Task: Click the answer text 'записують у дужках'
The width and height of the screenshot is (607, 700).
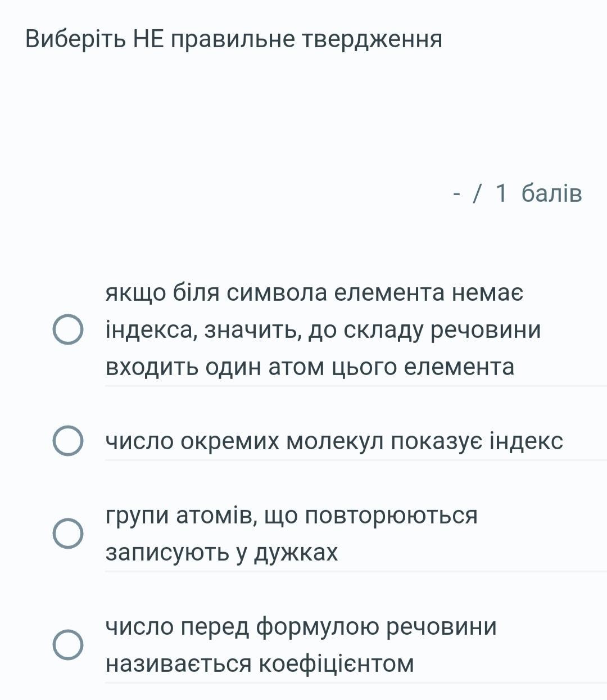Action: [222, 552]
